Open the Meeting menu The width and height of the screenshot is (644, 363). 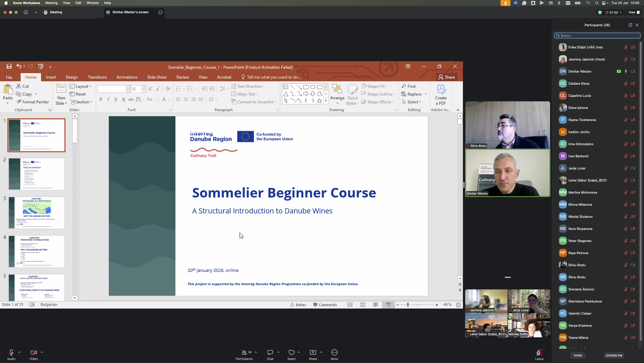pyautogui.click(x=51, y=3)
